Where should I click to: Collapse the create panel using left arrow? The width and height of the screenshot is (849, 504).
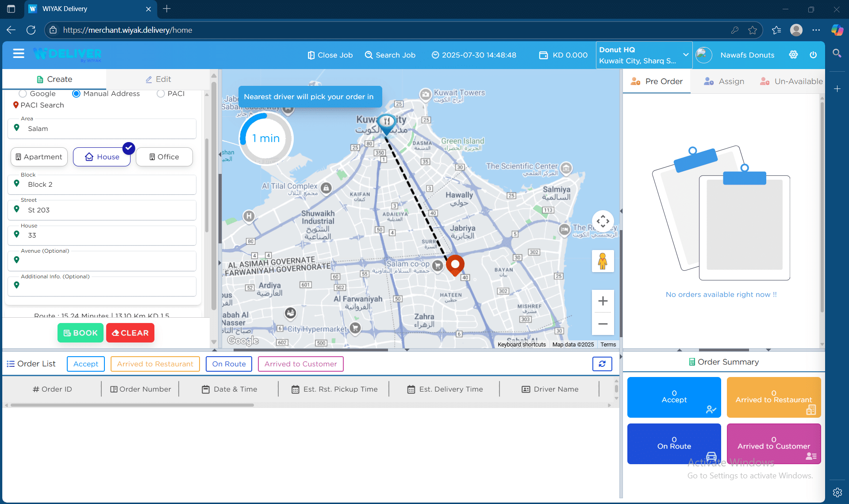(220, 154)
